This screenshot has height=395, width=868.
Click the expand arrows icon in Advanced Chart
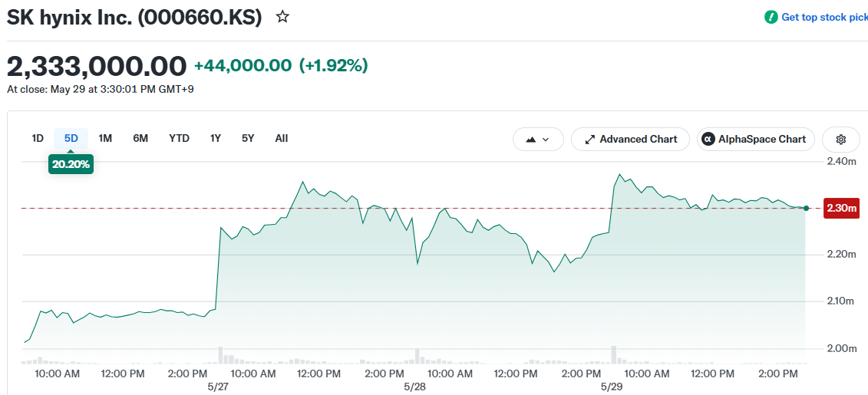point(589,140)
